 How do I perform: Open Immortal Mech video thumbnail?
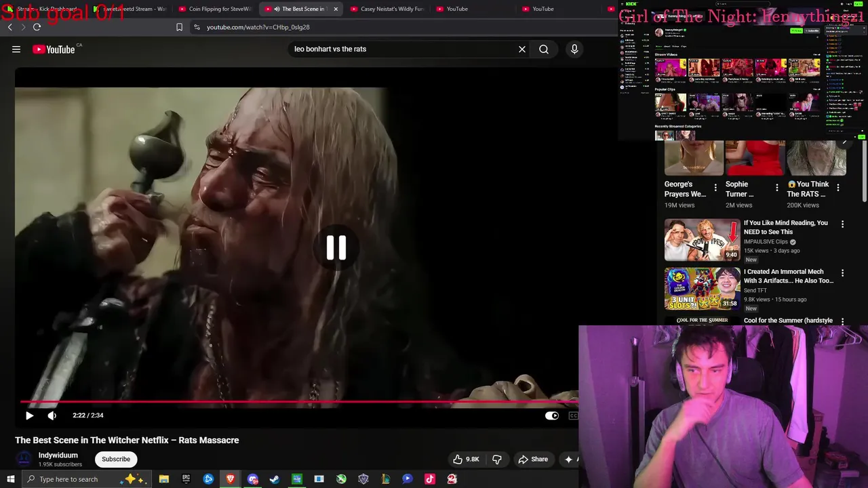(x=702, y=289)
